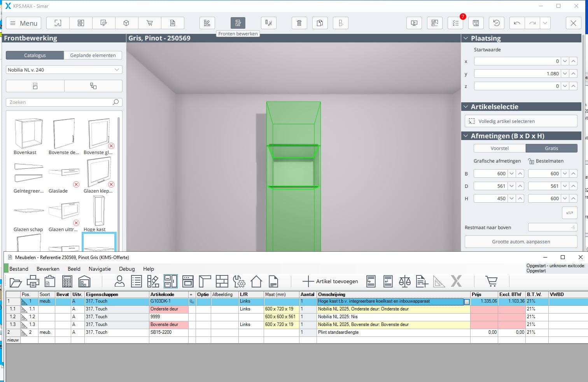Screen dimensions: 588x382
Task: Open the shopping cart icon in top toolbar
Action: (x=149, y=23)
